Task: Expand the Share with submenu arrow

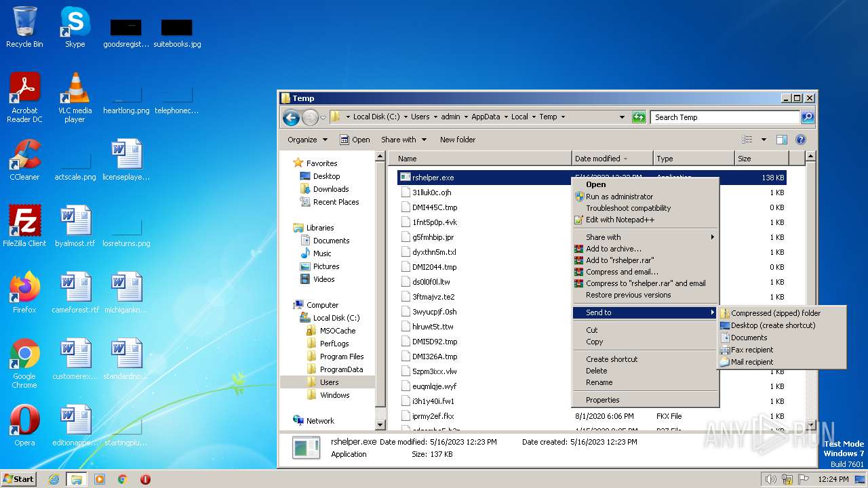Action: 712,237
